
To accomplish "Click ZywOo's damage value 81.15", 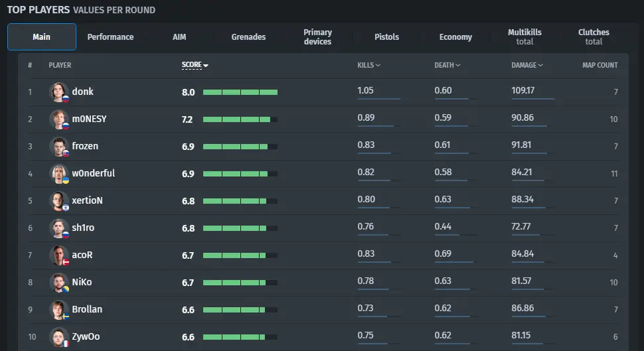I will pyautogui.click(x=521, y=335).
